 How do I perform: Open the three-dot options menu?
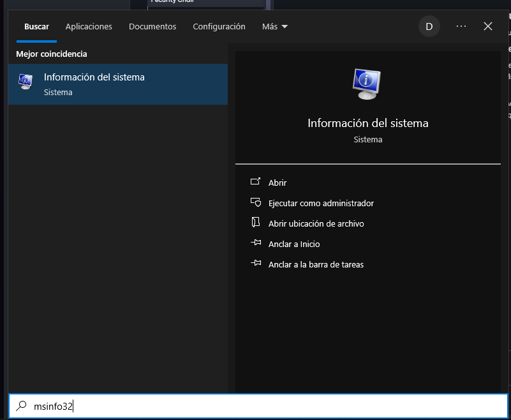click(x=461, y=26)
